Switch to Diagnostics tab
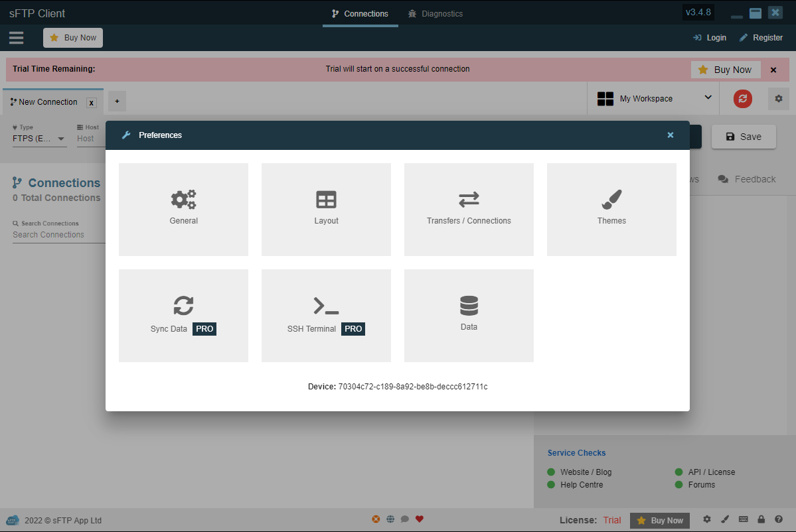This screenshot has width=796, height=532. click(x=436, y=14)
